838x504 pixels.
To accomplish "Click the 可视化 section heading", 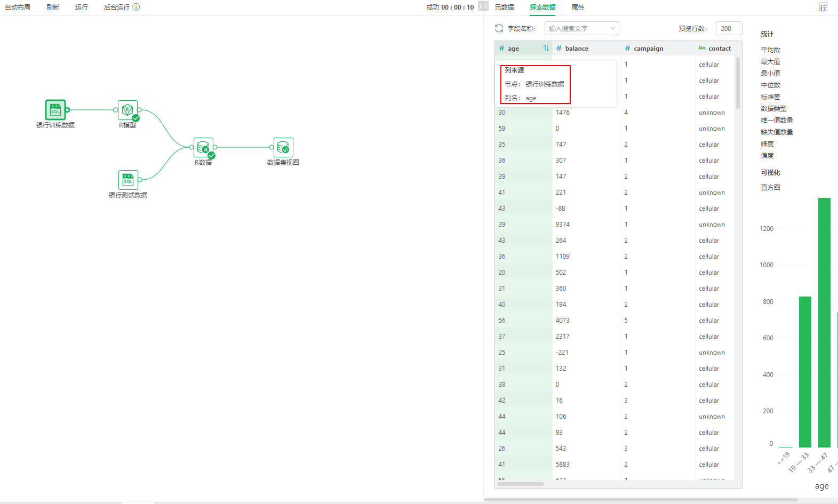I will (x=770, y=172).
